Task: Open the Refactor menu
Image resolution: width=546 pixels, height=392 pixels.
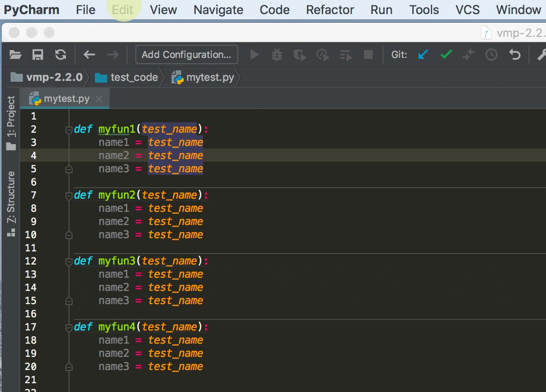Action: 330,10
